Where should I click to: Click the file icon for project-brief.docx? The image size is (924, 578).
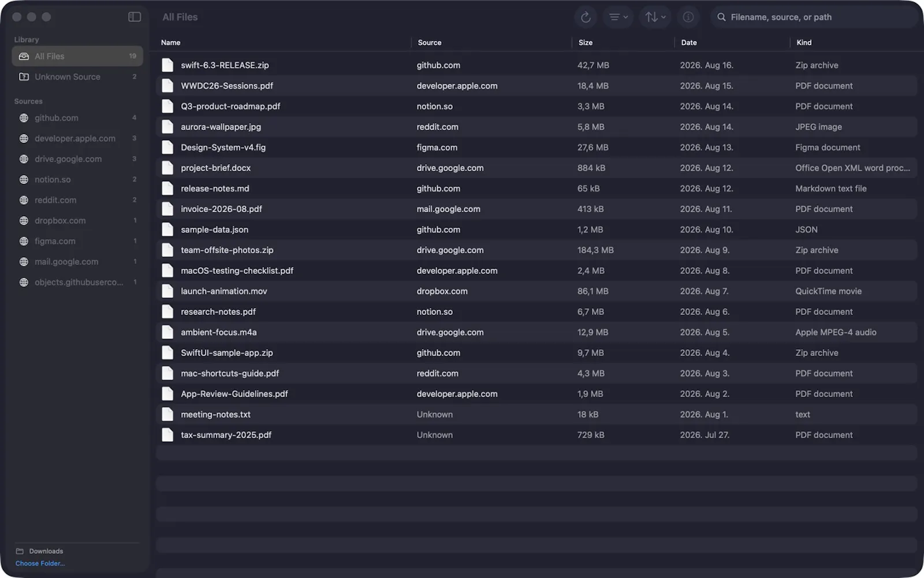click(167, 168)
